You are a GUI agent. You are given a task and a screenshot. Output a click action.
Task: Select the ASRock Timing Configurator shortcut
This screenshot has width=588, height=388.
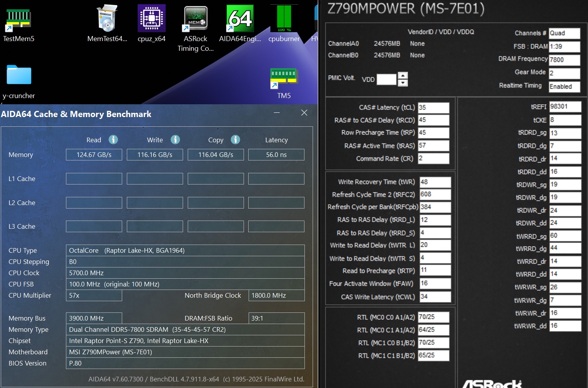[195, 29]
